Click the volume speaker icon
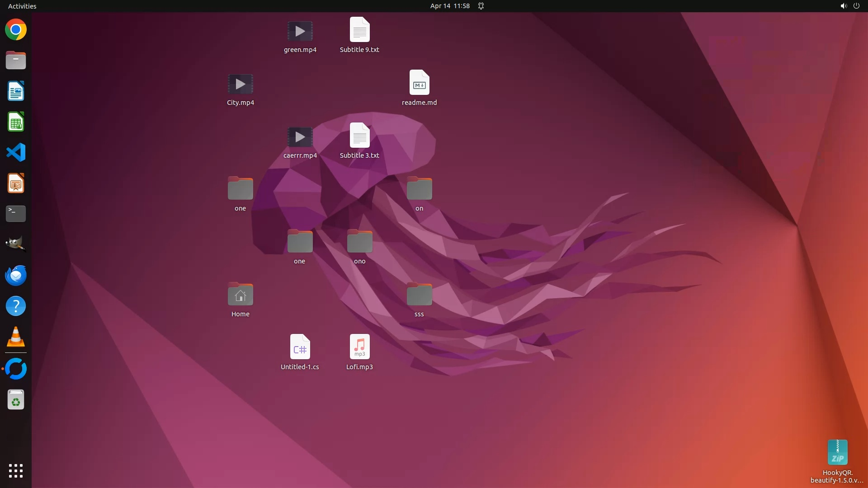This screenshot has height=488, width=868. (x=843, y=6)
